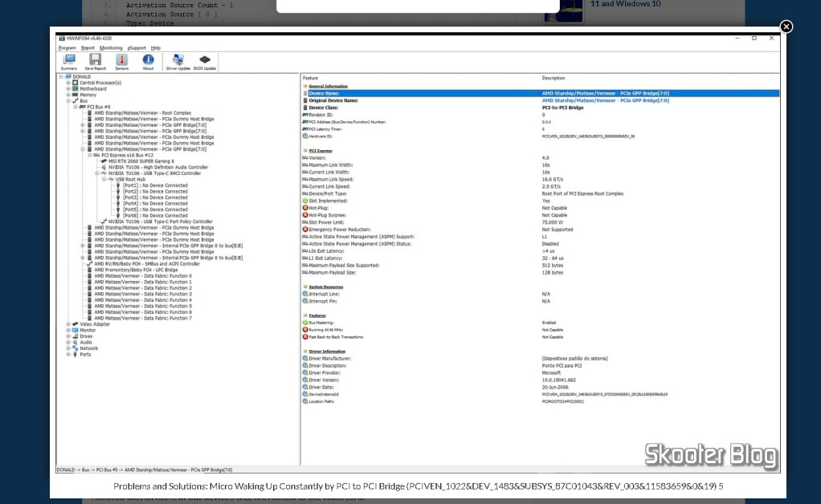Expand the Drives tree node
The width and height of the screenshot is (821, 504).
tap(68, 336)
